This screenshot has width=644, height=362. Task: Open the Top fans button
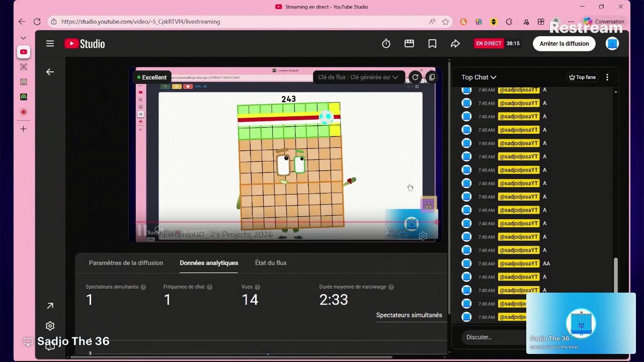pos(582,77)
